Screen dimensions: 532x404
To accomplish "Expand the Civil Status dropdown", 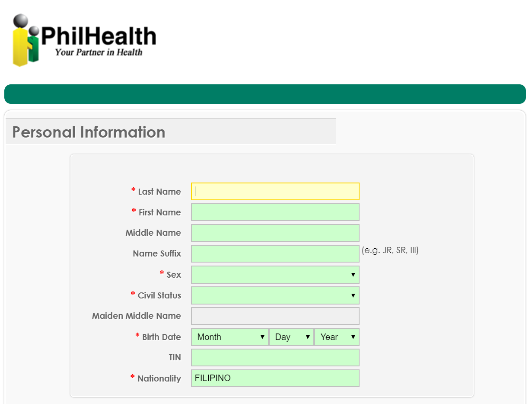I will (x=275, y=295).
